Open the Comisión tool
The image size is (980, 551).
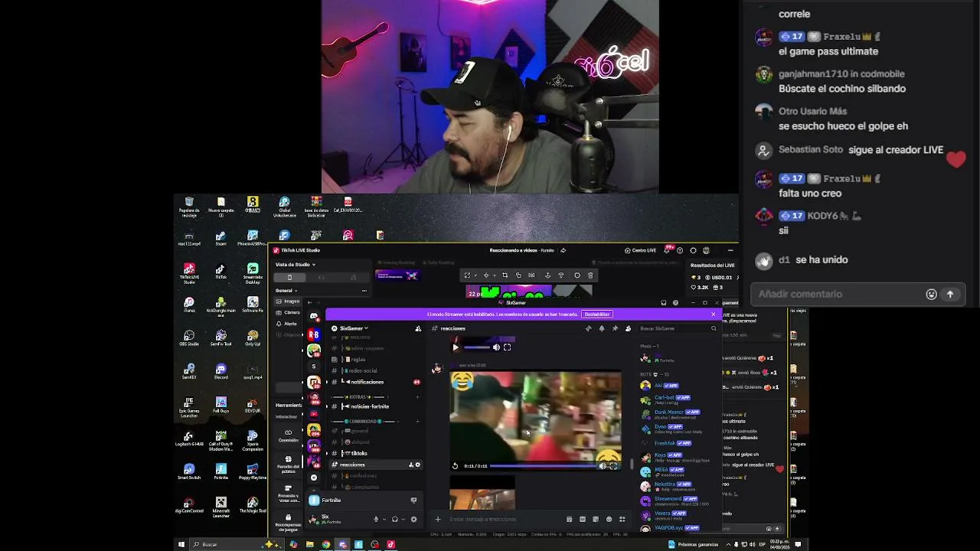pyautogui.click(x=288, y=435)
